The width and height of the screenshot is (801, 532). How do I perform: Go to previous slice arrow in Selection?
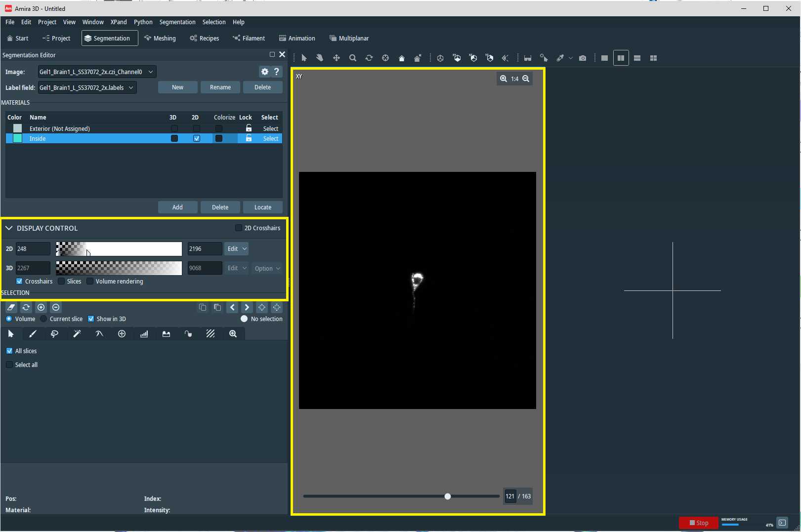(232, 307)
